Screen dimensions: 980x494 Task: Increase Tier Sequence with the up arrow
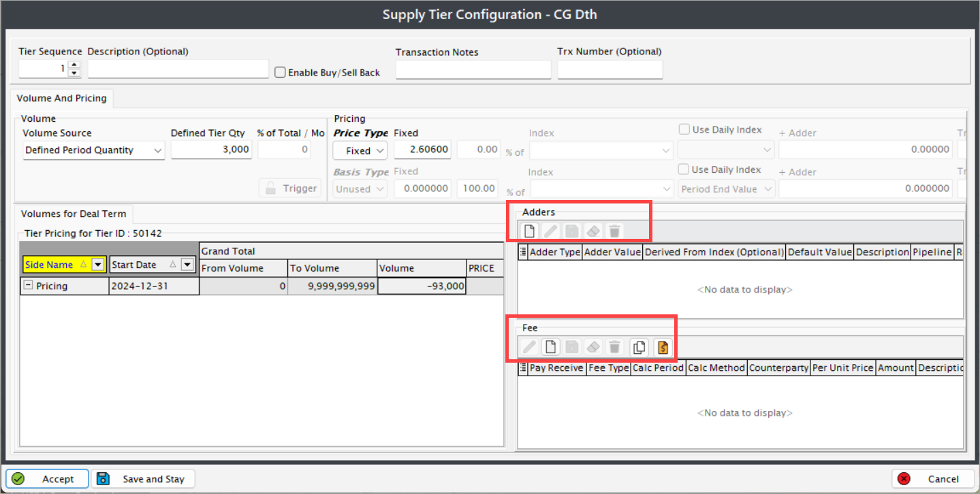point(74,65)
